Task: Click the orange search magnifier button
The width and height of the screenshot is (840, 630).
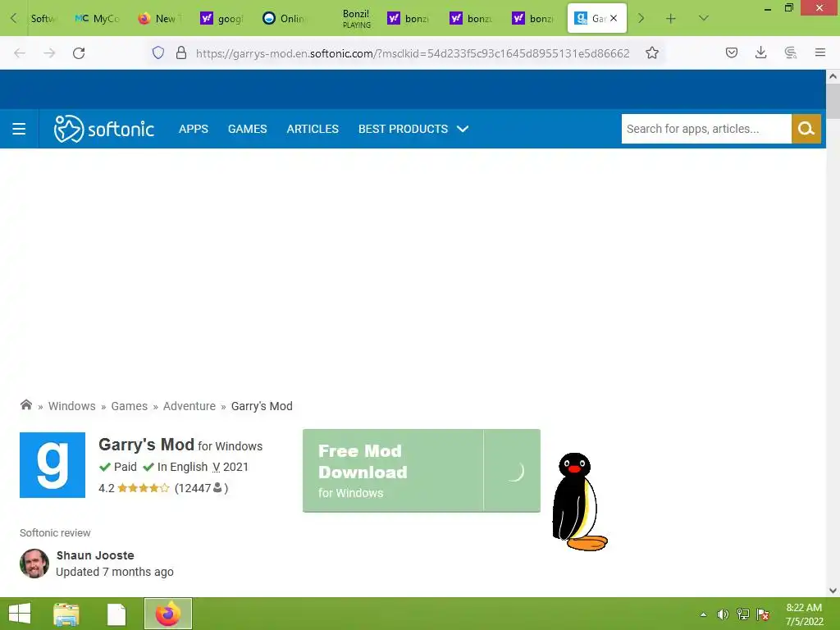Action: click(x=806, y=129)
